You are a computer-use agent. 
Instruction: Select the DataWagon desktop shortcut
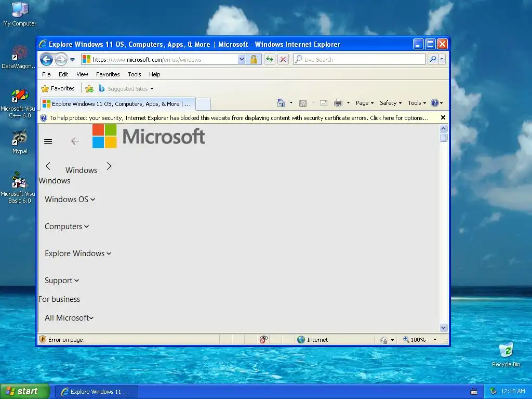[19, 57]
